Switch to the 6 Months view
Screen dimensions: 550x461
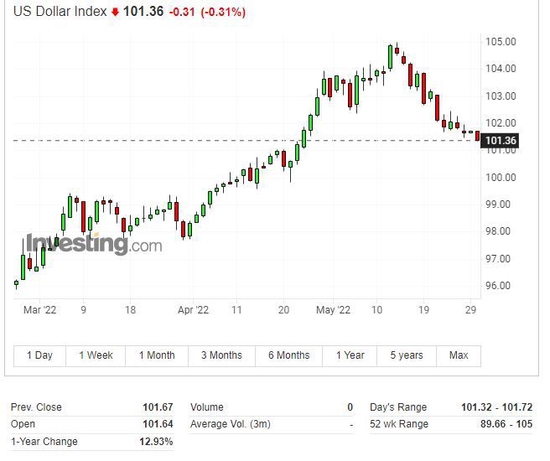pos(289,355)
